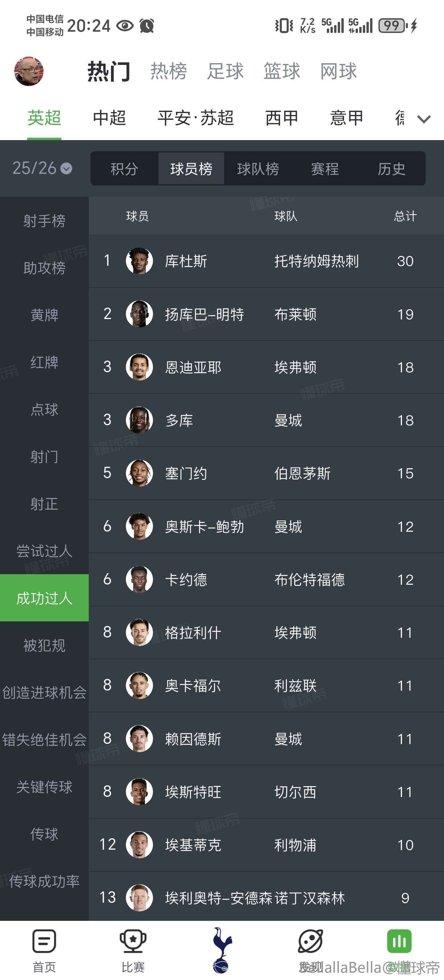Open the 多库 player row
The width and height of the screenshot is (444, 980).
[x=266, y=420]
